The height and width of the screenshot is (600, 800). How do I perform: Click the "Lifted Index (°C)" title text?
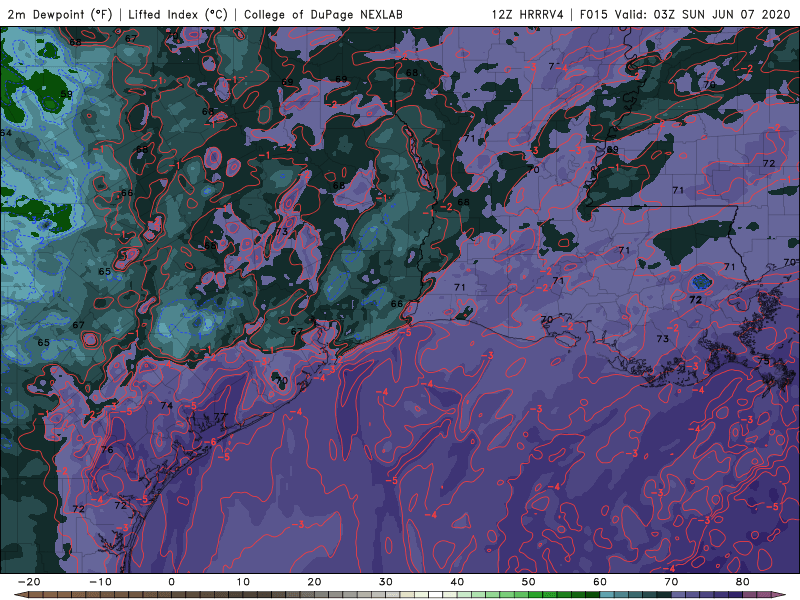tap(178, 14)
